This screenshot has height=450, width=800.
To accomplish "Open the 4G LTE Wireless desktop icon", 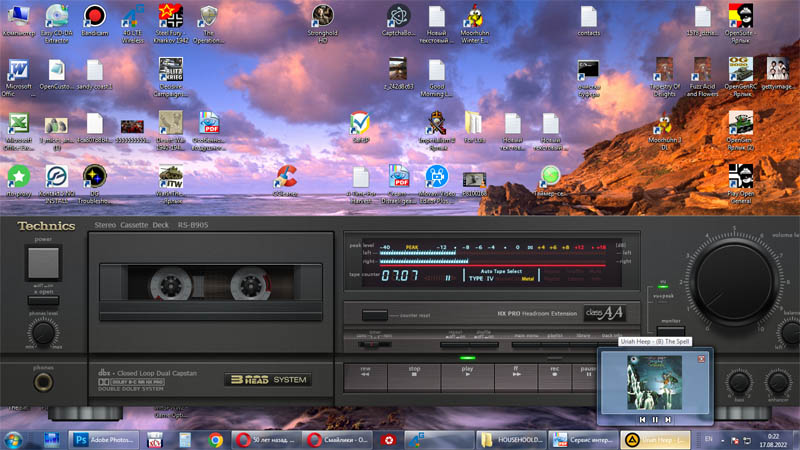I will (133, 22).
